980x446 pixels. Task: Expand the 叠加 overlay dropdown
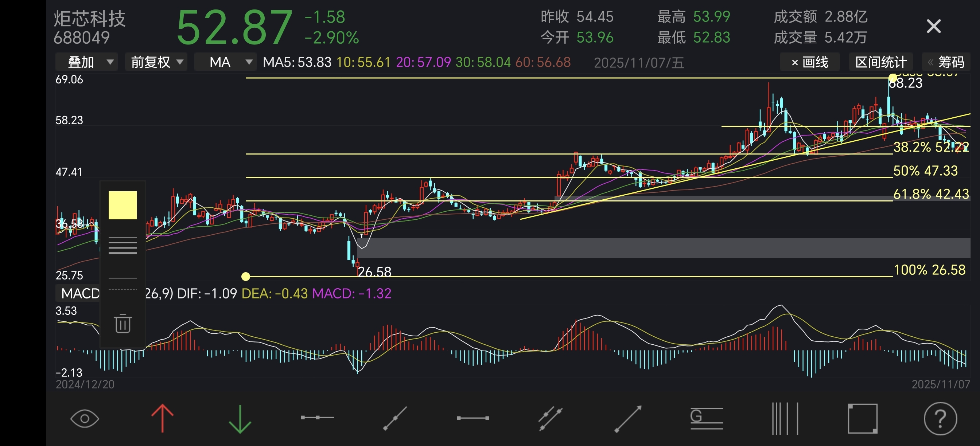point(86,62)
